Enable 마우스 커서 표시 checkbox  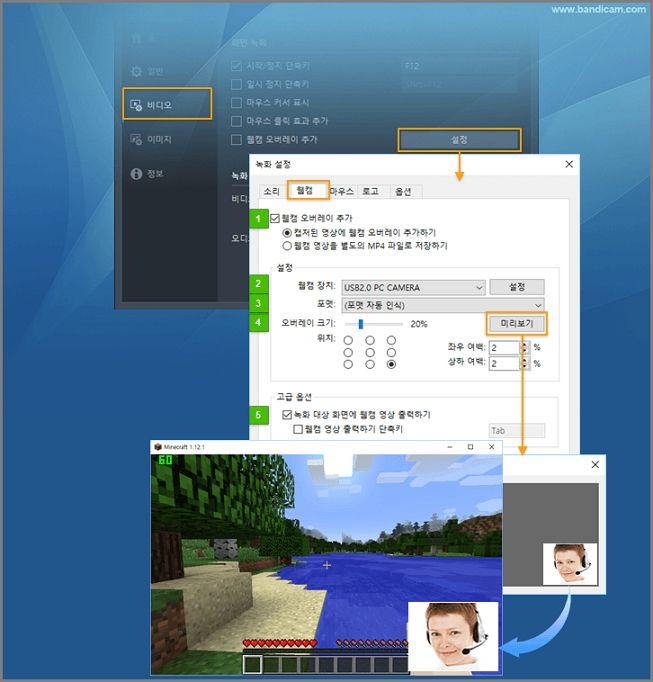tap(236, 103)
